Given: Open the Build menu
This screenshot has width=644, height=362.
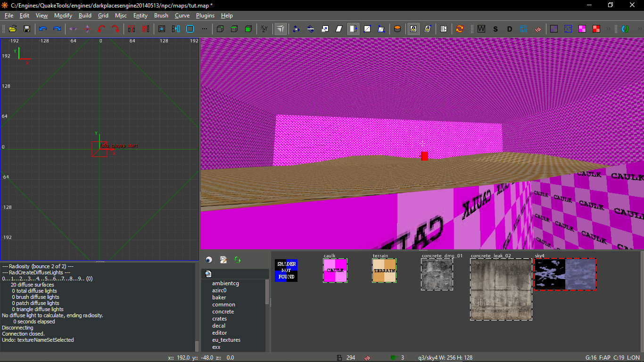Looking at the screenshot, I should point(85,16).
